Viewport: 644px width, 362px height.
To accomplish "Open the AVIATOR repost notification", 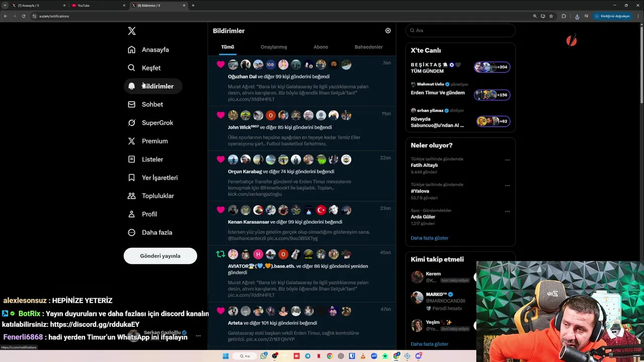I will pyautogui.click(x=302, y=274).
